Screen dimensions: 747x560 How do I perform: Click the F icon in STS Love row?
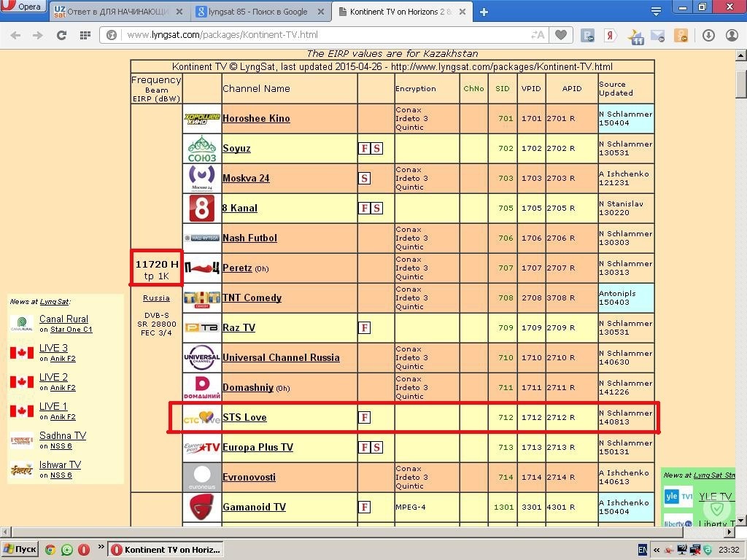(x=364, y=418)
